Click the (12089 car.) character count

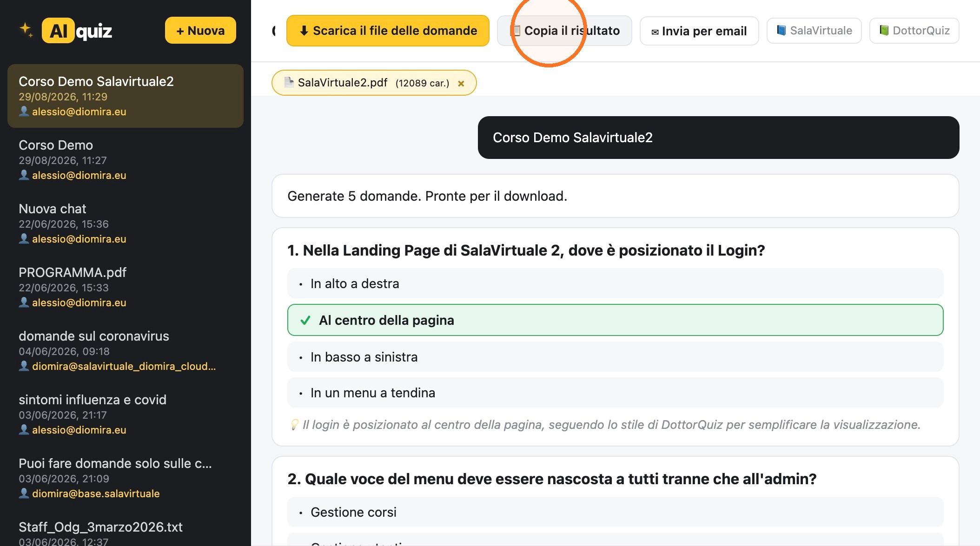click(x=422, y=83)
